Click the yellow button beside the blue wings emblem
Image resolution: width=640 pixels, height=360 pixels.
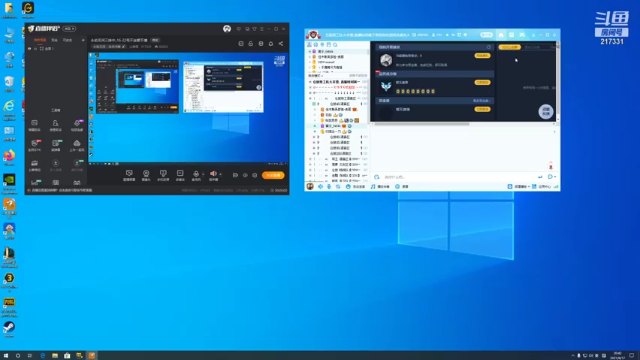[482, 82]
